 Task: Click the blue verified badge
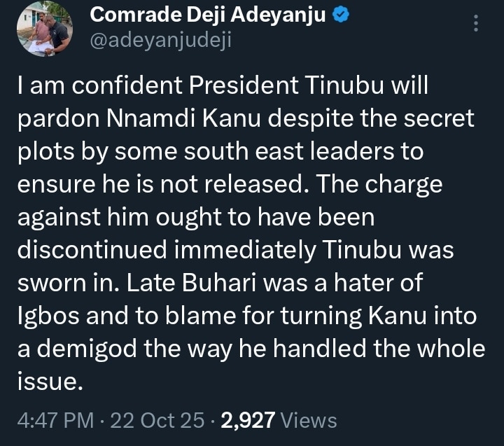(x=341, y=15)
